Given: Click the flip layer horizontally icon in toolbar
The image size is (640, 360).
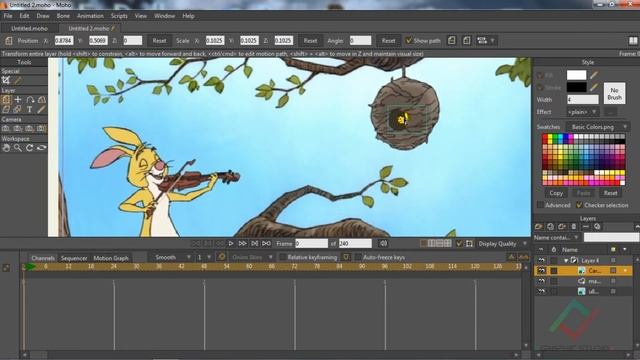Looking at the screenshot, I should 451,40.
